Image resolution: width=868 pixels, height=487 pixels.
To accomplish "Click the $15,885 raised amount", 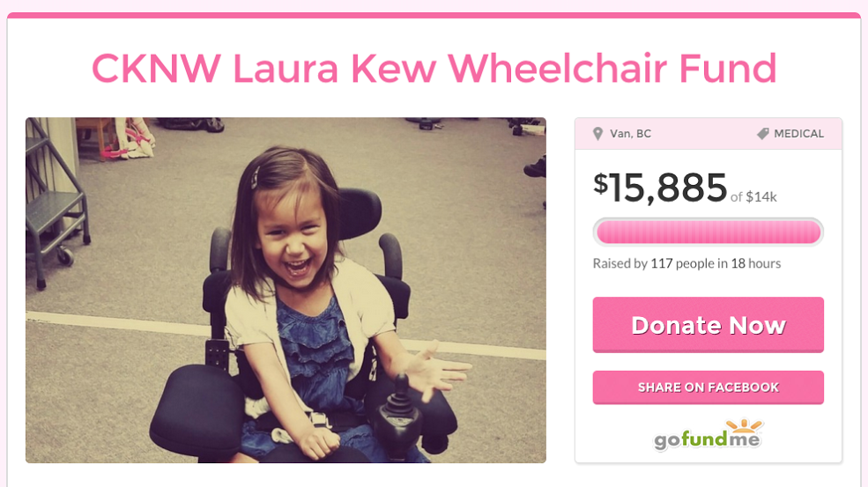I will (660, 188).
